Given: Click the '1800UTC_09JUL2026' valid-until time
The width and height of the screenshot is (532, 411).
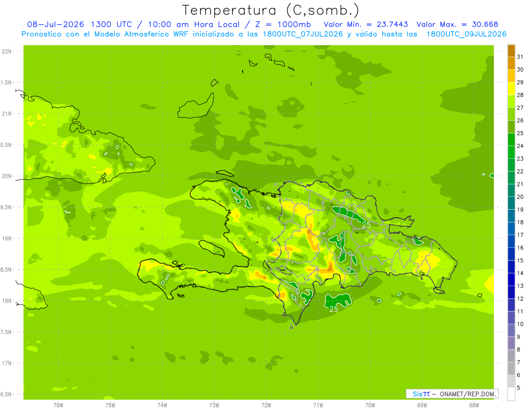Looking at the screenshot, I should point(466,34).
